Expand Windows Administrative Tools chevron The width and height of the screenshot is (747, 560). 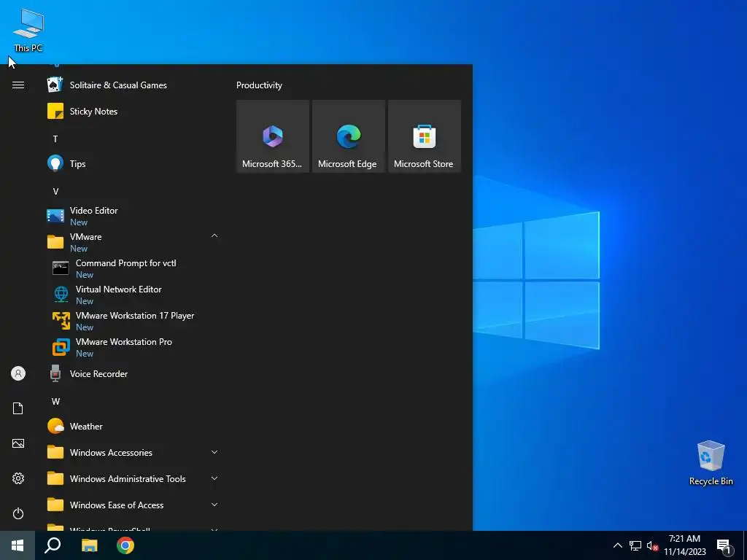(214, 478)
